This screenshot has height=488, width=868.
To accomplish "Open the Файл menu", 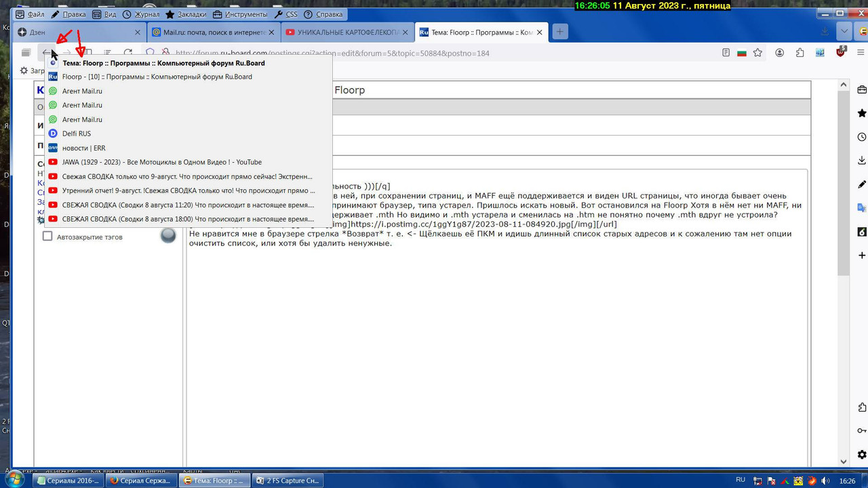I will point(30,14).
